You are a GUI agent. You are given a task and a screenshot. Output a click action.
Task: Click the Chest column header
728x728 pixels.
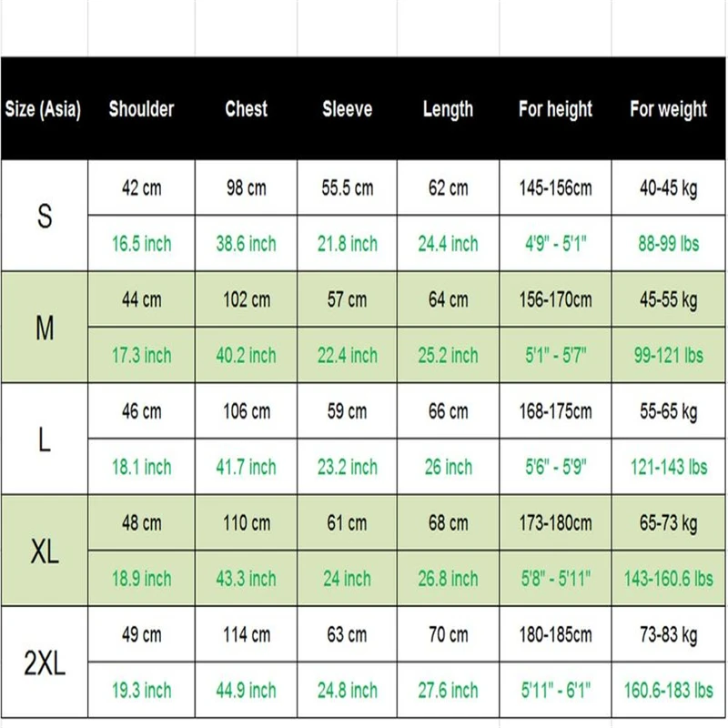[x=246, y=109]
